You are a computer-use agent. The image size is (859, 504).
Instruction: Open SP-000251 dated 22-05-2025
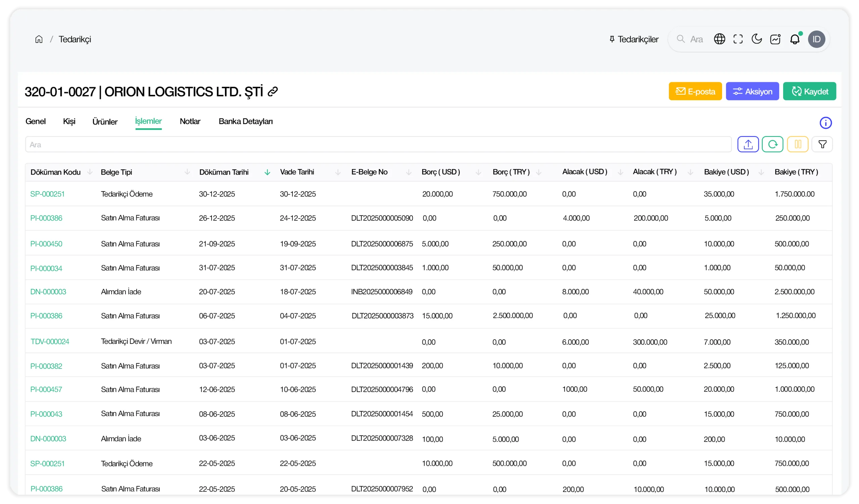pos(47,463)
